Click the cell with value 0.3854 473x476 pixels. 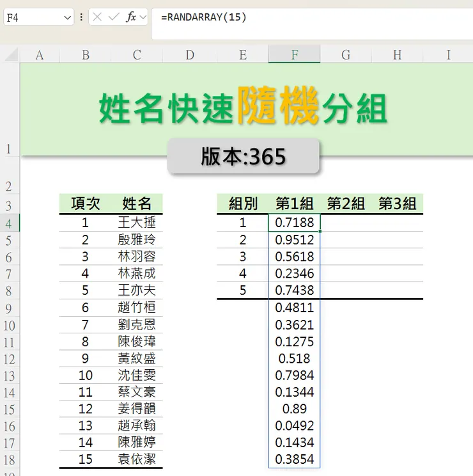[x=295, y=459]
